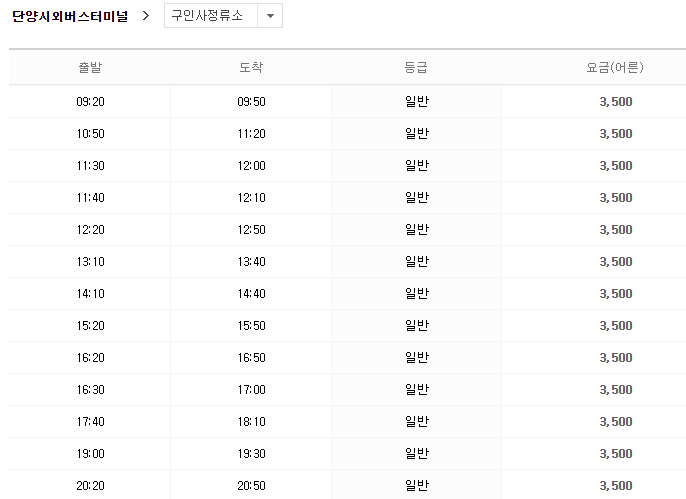Click the 12:00 arrival time
The width and height of the screenshot is (686, 499).
point(251,166)
